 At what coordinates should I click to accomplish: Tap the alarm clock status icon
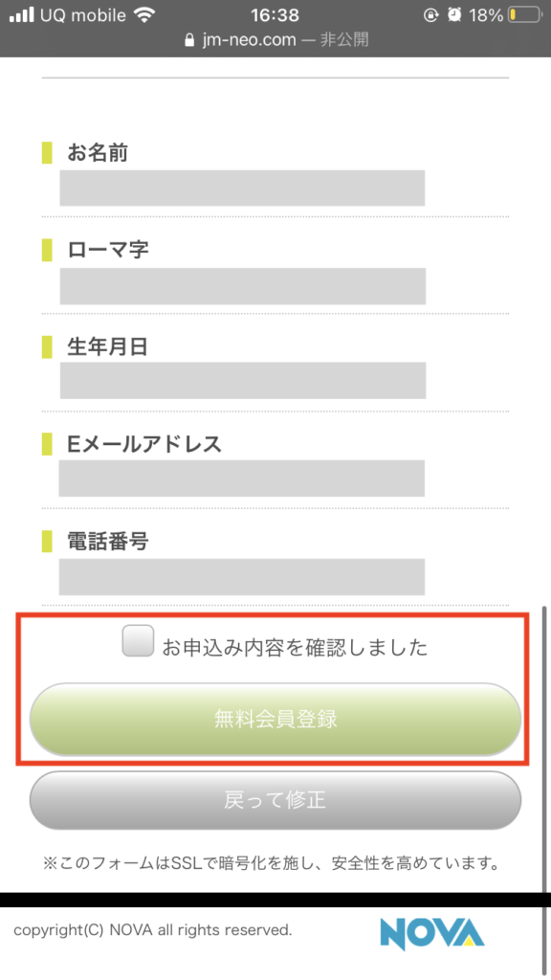point(454,15)
